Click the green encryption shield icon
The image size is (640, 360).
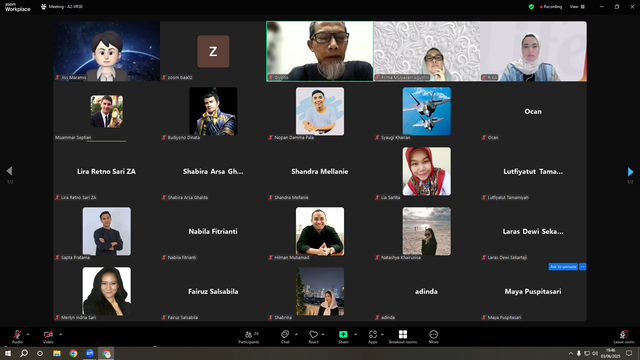coord(531,7)
